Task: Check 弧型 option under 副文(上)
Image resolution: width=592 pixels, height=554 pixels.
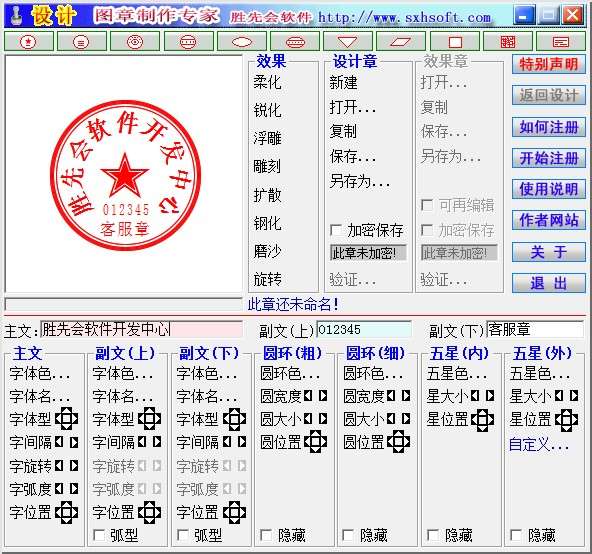Action: pyautogui.click(x=99, y=535)
